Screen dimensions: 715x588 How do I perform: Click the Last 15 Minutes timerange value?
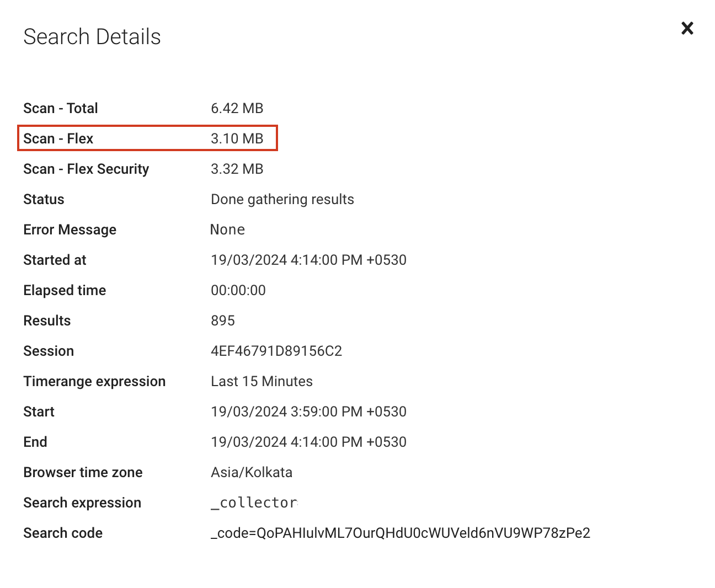(x=262, y=381)
